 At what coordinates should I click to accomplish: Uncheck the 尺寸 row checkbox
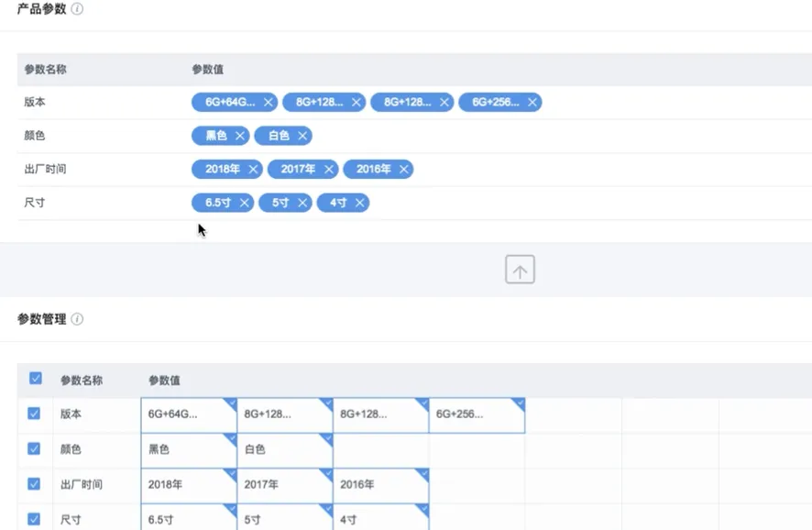coord(34,519)
